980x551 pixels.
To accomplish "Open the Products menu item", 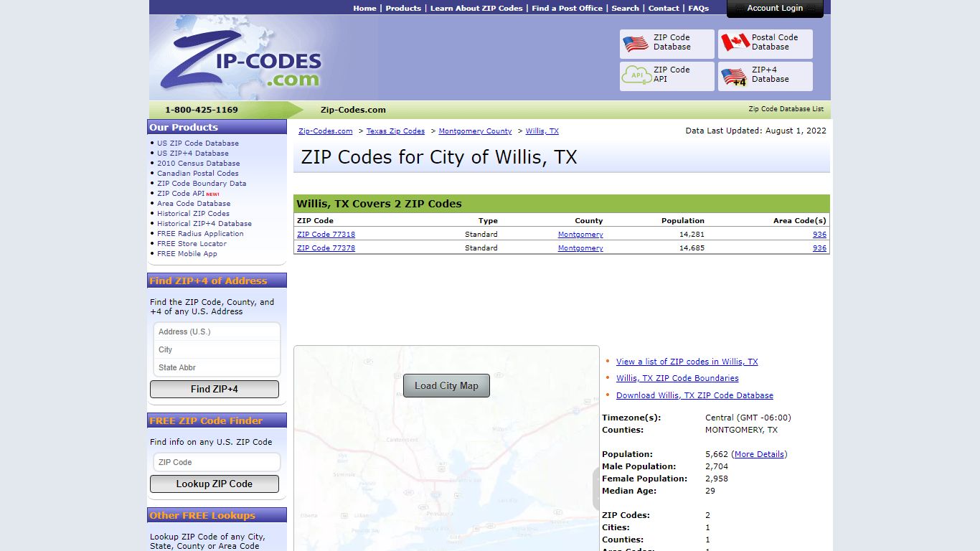I will point(403,9).
